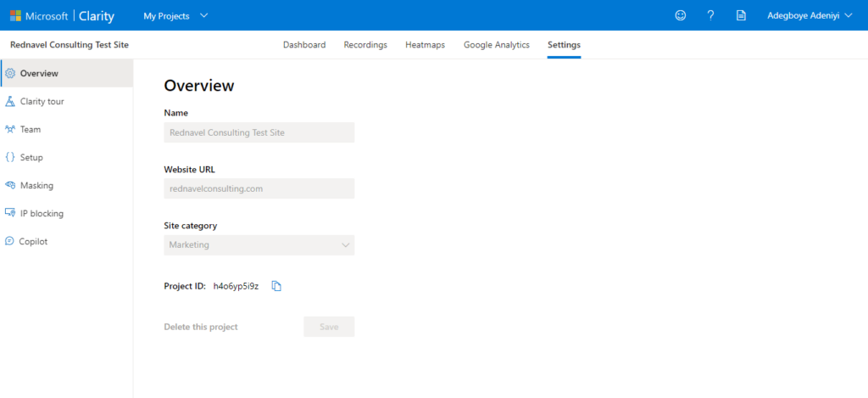The width and height of the screenshot is (868, 398).
Task: Click the Overview gear icon in sidebar
Action: point(10,73)
